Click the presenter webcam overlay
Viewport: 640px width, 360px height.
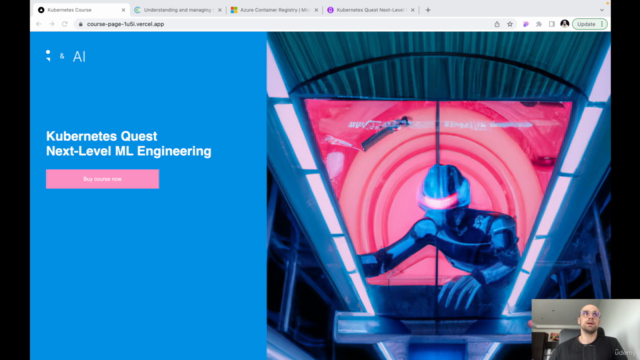pyautogui.click(x=586, y=329)
